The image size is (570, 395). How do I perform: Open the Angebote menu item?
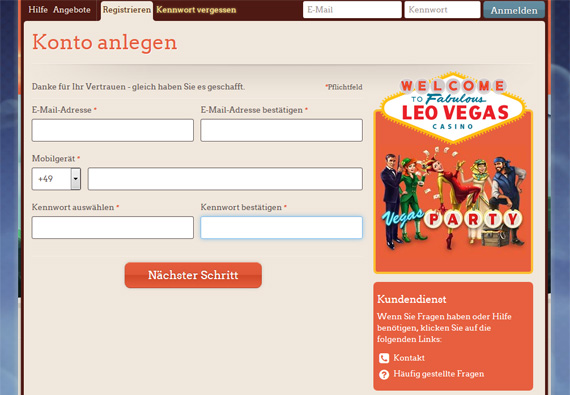point(72,10)
